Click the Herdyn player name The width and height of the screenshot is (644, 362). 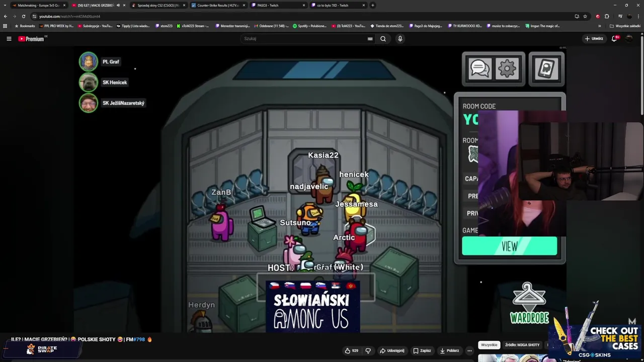(x=201, y=305)
